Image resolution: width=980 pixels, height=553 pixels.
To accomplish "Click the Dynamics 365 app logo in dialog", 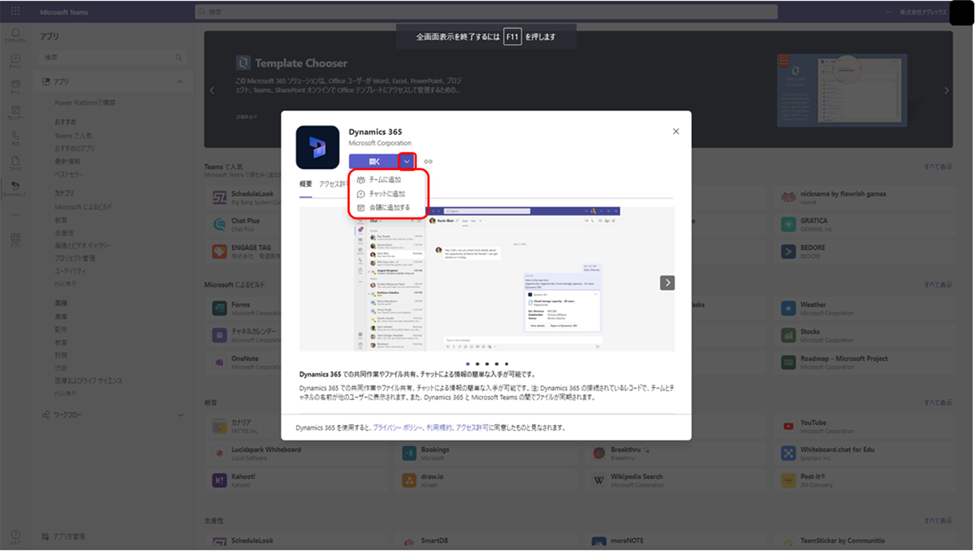I will click(x=317, y=148).
